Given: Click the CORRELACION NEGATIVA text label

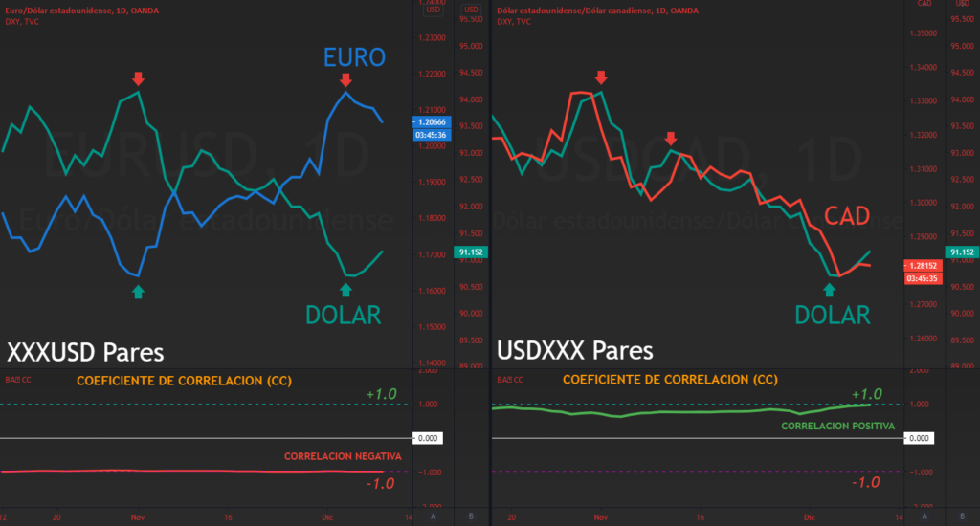Looking at the screenshot, I should pos(342,457).
